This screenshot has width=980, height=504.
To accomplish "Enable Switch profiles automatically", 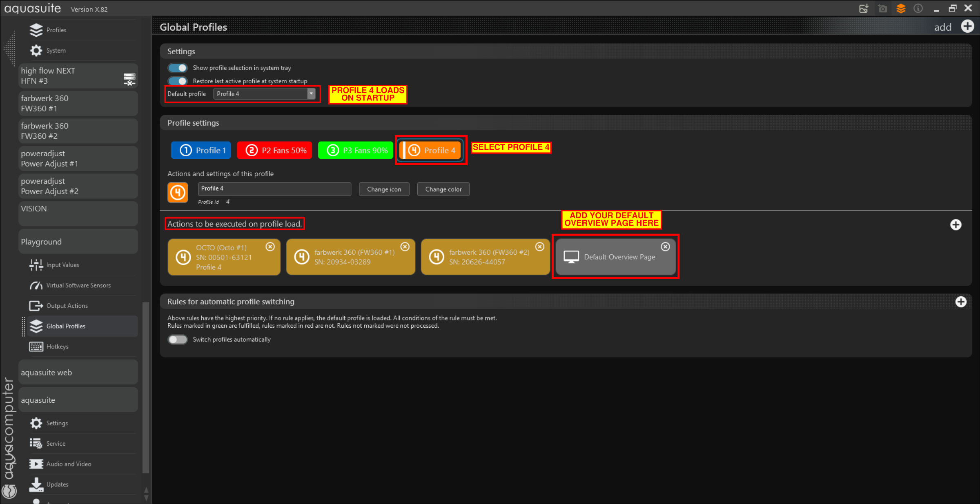I will pyautogui.click(x=178, y=340).
